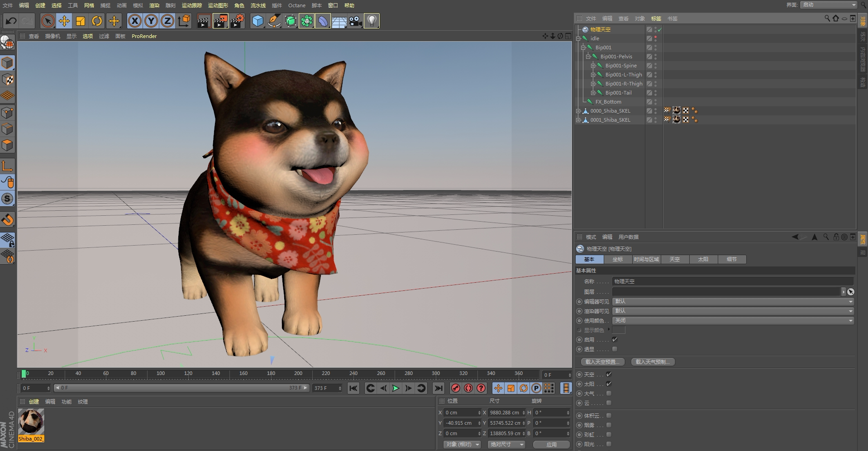
Task: Switch to the 坐标 tab
Action: pyautogui.click(x=618, y=259)
